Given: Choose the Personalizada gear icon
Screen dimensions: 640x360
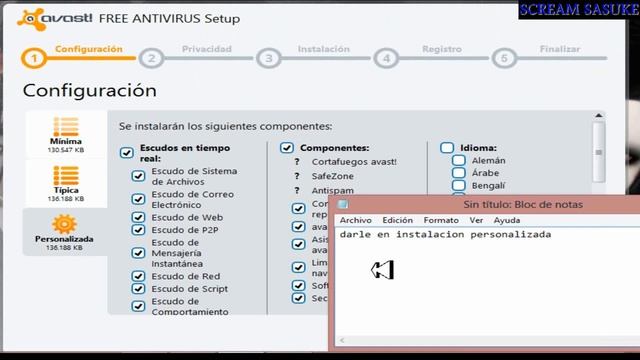Looking at the screenshot, I should coord(64,224).
